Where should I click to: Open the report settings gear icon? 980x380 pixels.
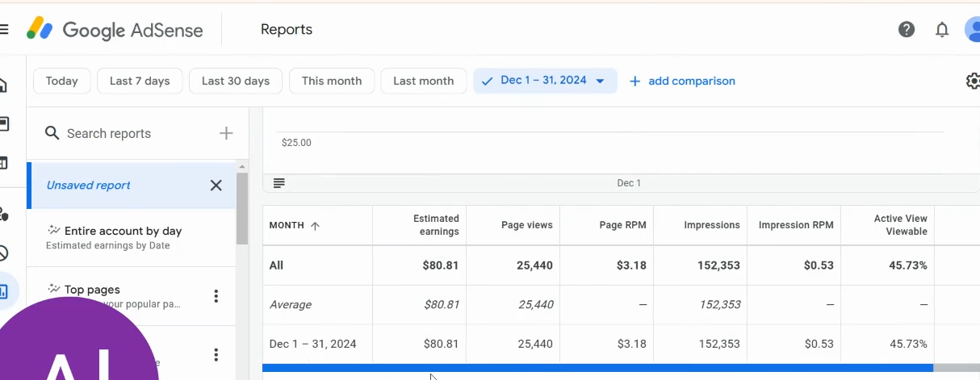click(973, 81)
